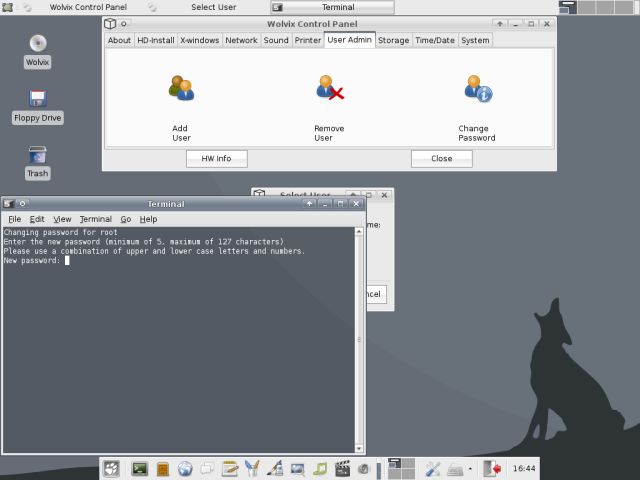The height and width of the screenshot is (480, 640).
Task: Click the HW Info button
Action: click(217, 158)
